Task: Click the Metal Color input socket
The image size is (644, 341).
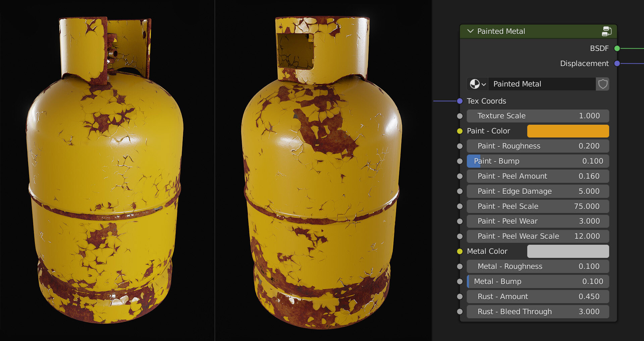Action: pos(460,251)
